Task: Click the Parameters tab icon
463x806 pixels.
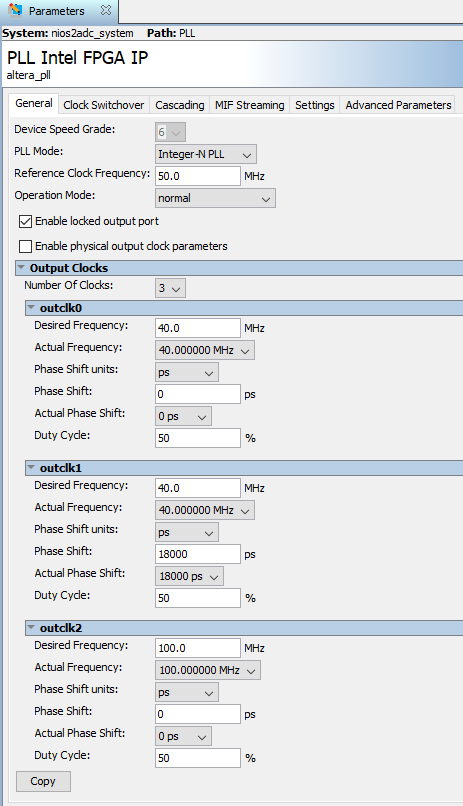Action: [15, 10]
